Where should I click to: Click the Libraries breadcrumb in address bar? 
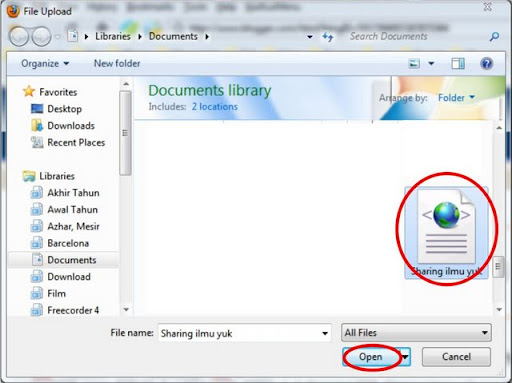113,36
